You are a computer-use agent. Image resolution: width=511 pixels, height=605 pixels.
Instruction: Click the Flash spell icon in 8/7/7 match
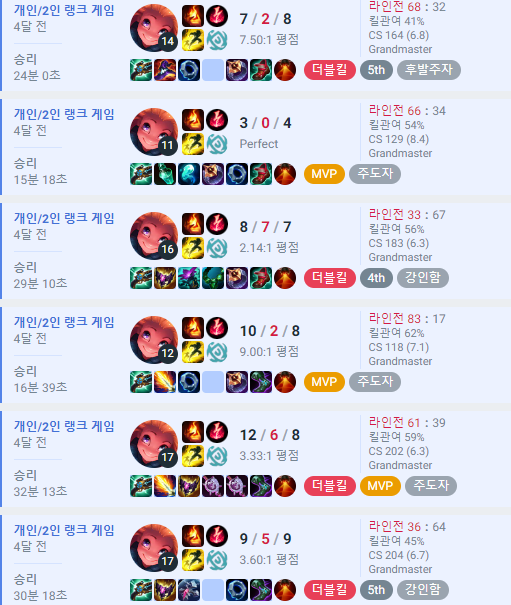pyautogui.click(x=193, y=248)
